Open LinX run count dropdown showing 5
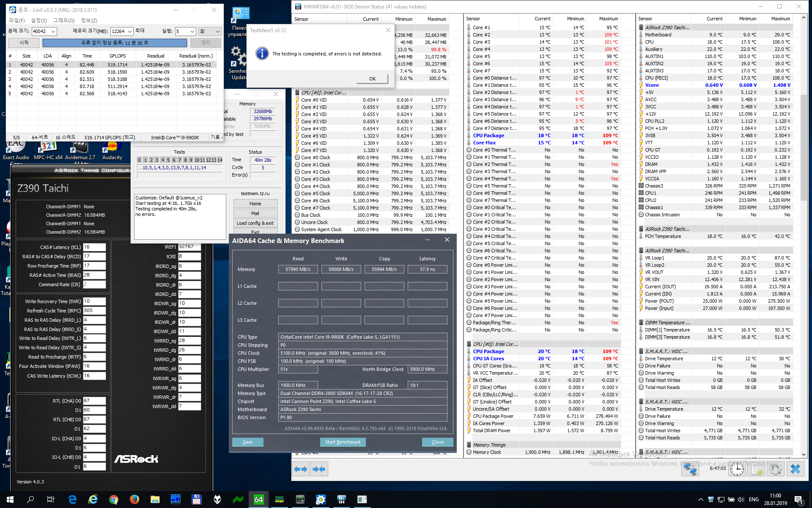 pyautogui.click(x=192, y=31)
